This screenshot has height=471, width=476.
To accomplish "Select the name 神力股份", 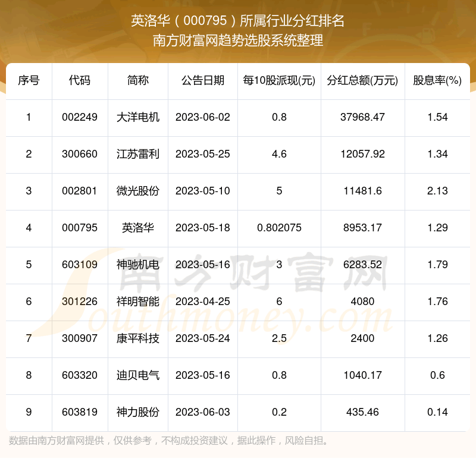I will [x=138, y=412].
